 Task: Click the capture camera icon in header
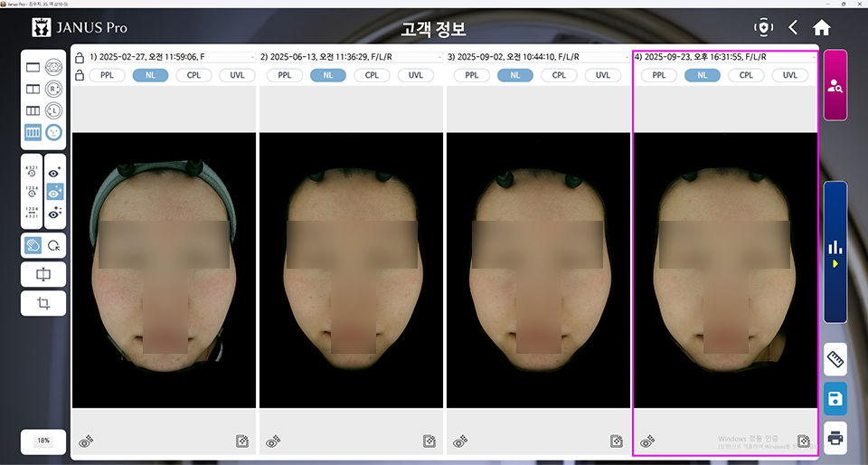(763, 27)
